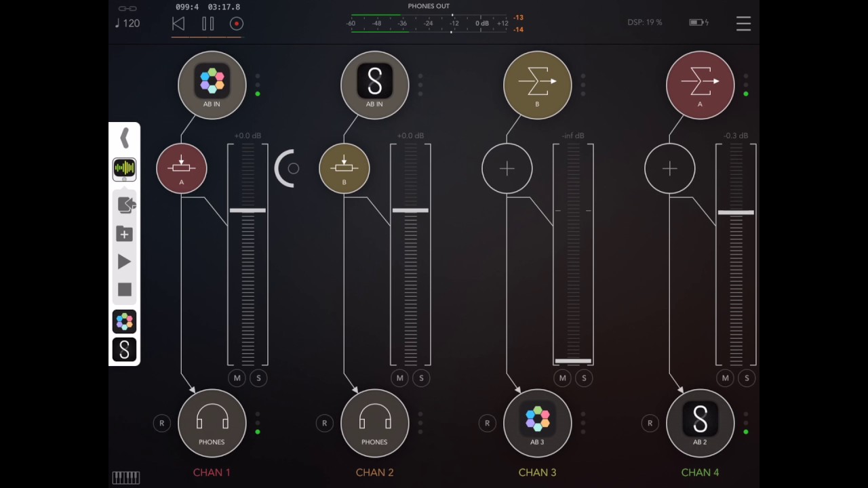Rename the CHAN 3 label
Image resolution: width=868 pixels, height=488 pixels.
pos(537,472)
